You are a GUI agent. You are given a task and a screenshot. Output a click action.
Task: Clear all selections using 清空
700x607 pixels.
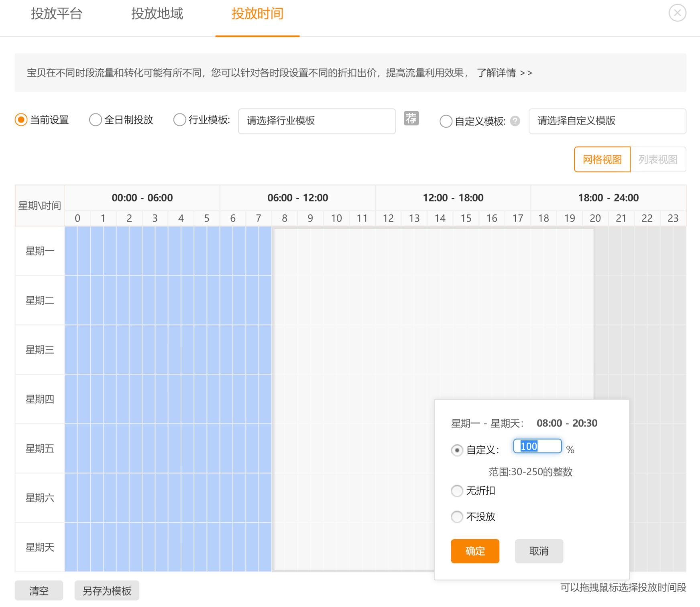tap(39, 590)
